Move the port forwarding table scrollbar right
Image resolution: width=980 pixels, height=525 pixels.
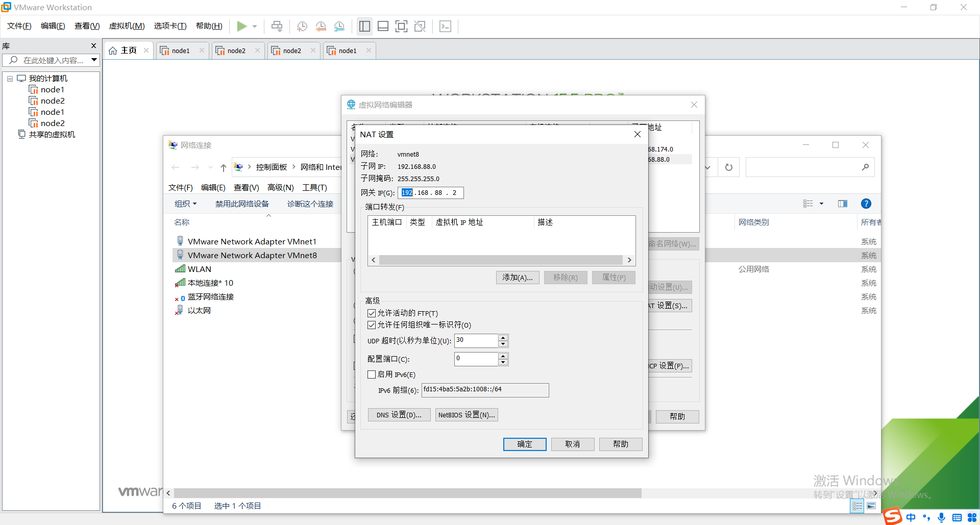[x=629, y=260]
